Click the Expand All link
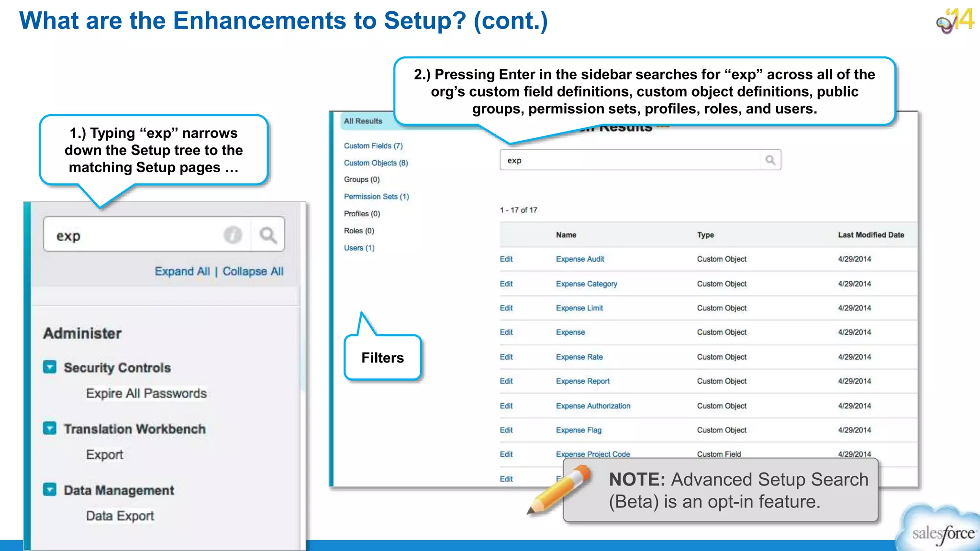Viewport: 980px width, 551px height. (182, 272)
